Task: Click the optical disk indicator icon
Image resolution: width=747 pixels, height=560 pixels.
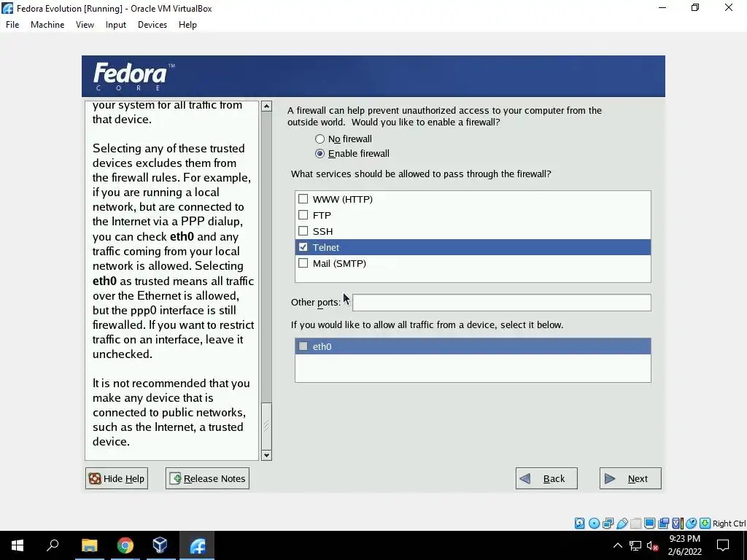Action: tap(594, 524)
